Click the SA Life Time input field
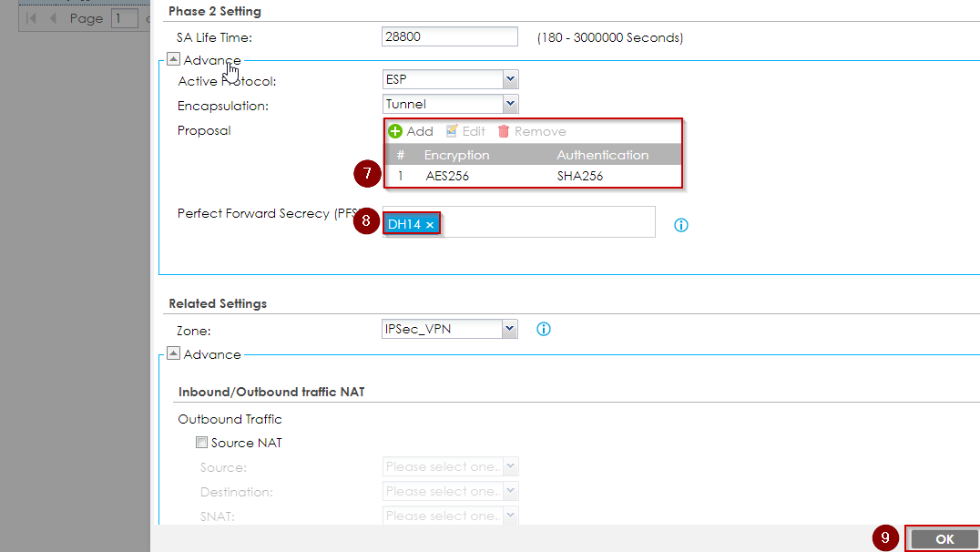980x552 pixels. pos(449,36)
